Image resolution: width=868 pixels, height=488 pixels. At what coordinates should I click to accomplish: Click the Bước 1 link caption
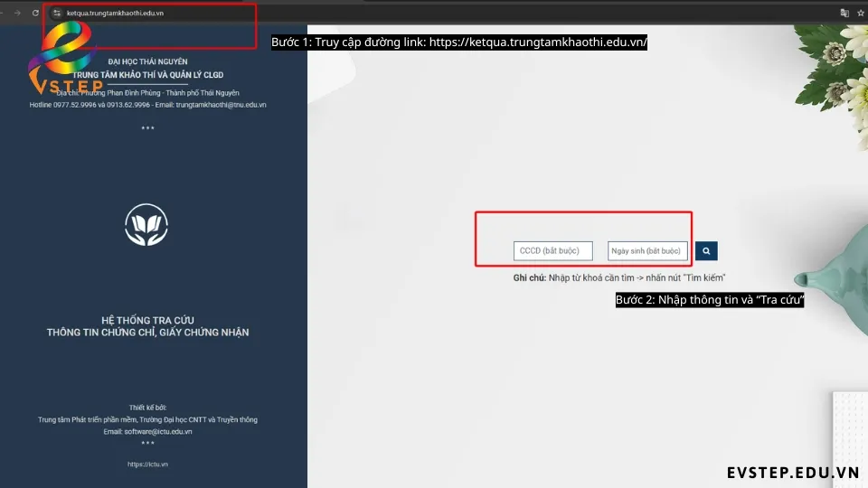click(459, 42)
